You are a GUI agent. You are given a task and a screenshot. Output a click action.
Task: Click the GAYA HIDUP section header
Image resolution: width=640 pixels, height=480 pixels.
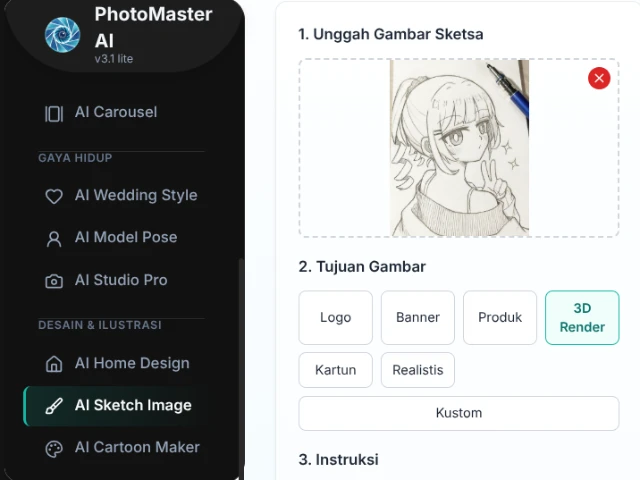pyautogui.click(x=75, y=158)
